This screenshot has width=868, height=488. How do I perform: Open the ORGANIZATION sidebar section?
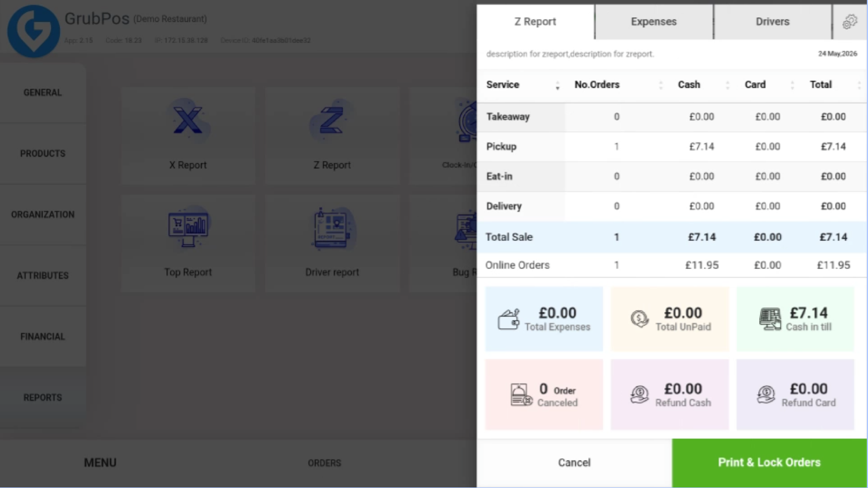click(43, 214)
